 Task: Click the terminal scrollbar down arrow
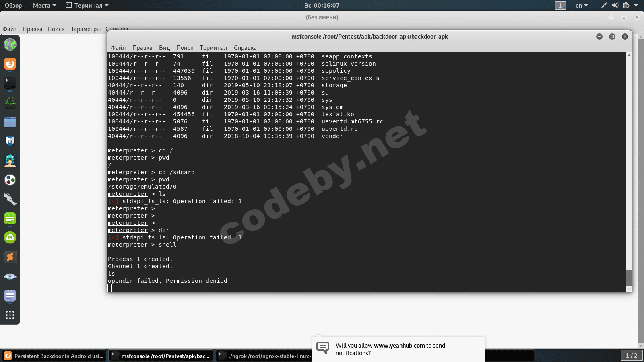pyautogui.click(x=629, y=289)
